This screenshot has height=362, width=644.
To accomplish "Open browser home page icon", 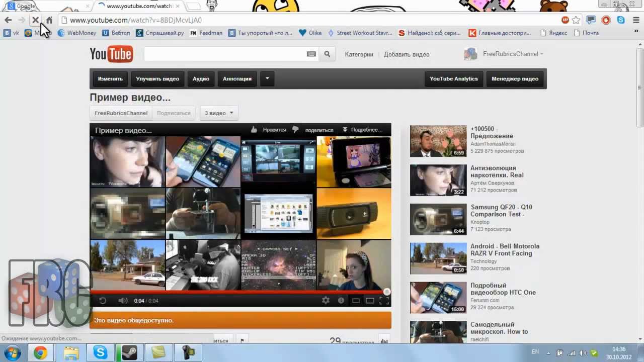I will point(49,20).
